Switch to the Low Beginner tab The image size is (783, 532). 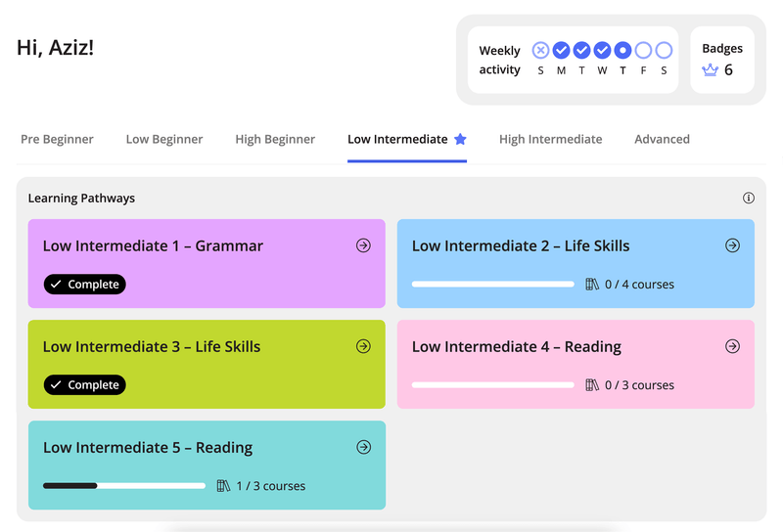coord(164,139)
